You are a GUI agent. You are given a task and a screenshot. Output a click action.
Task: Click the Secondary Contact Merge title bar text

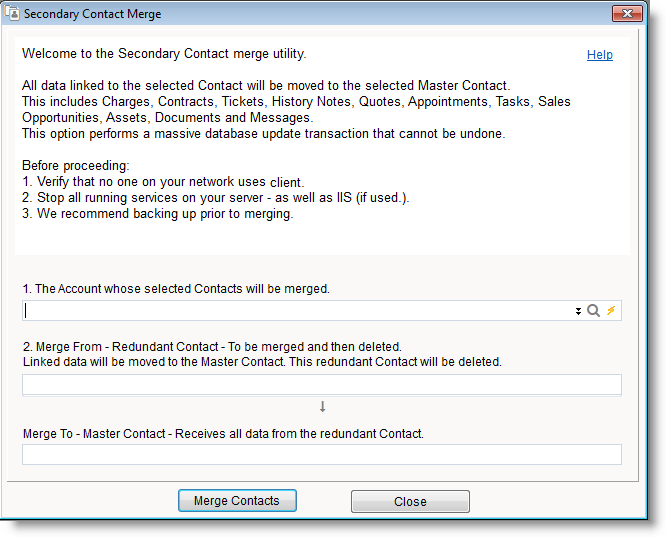coord(92,14)
